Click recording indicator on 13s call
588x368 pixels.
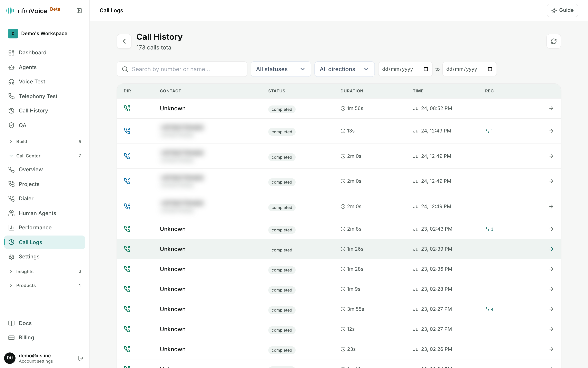point(489,131)
